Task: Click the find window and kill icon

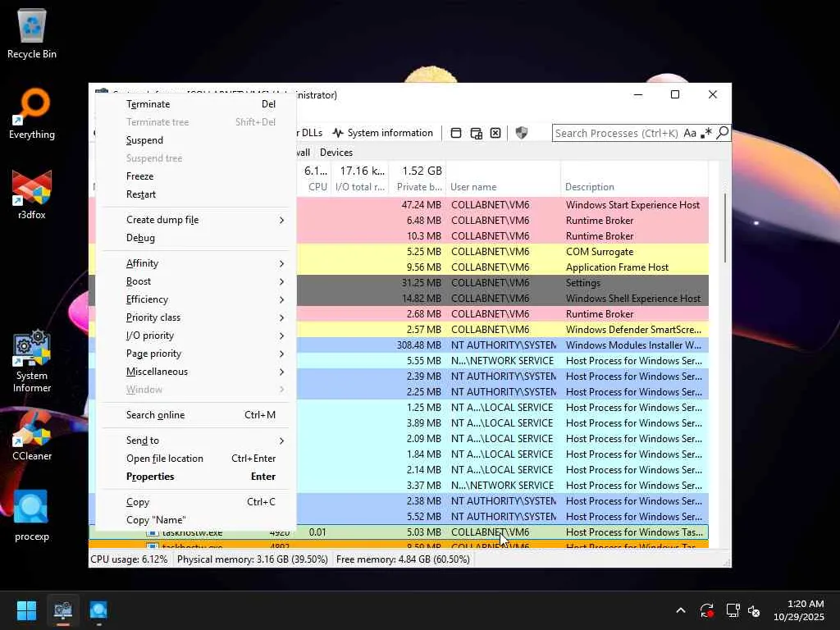Action: click(495, 133)
